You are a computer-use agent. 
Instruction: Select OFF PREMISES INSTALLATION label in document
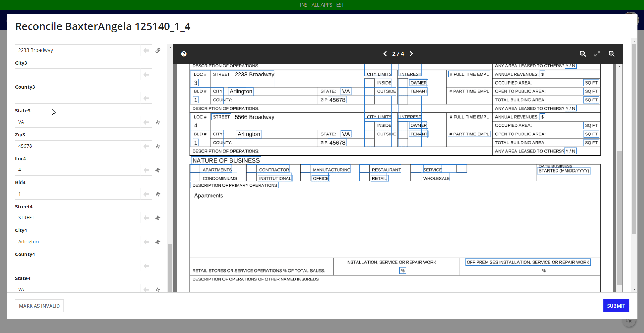coord(528,262)
